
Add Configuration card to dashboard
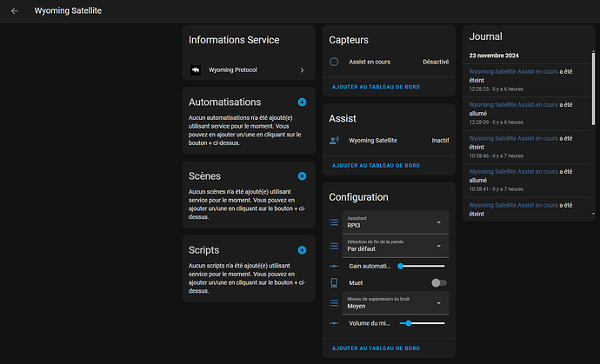[376, 348]
